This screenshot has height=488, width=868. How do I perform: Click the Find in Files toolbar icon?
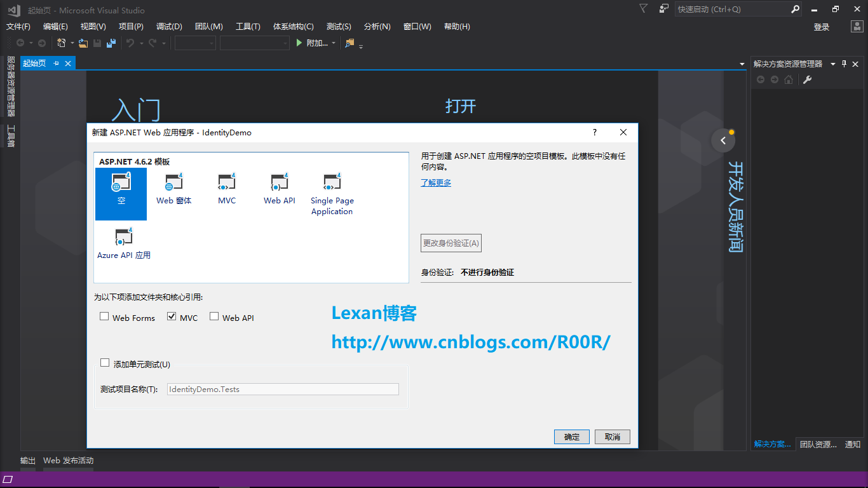349,43
